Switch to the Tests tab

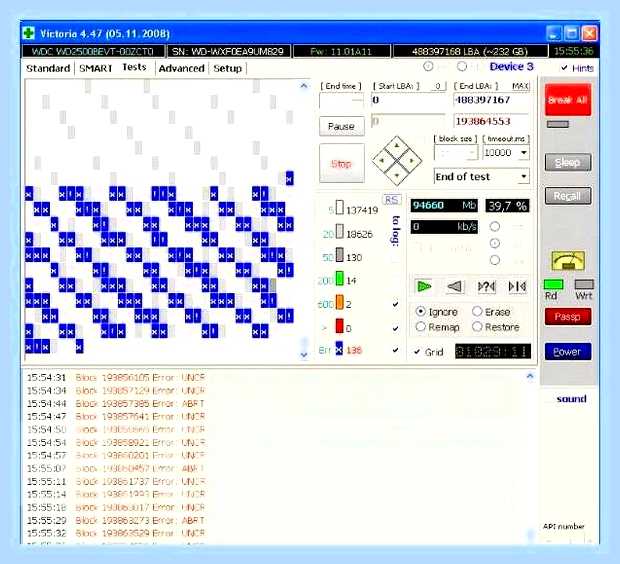134,67
